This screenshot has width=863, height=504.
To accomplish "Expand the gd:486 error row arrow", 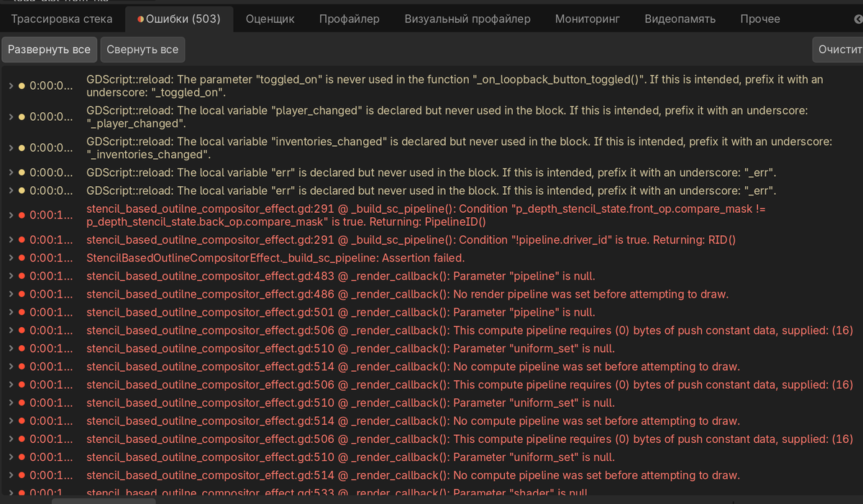I will 10,294.
